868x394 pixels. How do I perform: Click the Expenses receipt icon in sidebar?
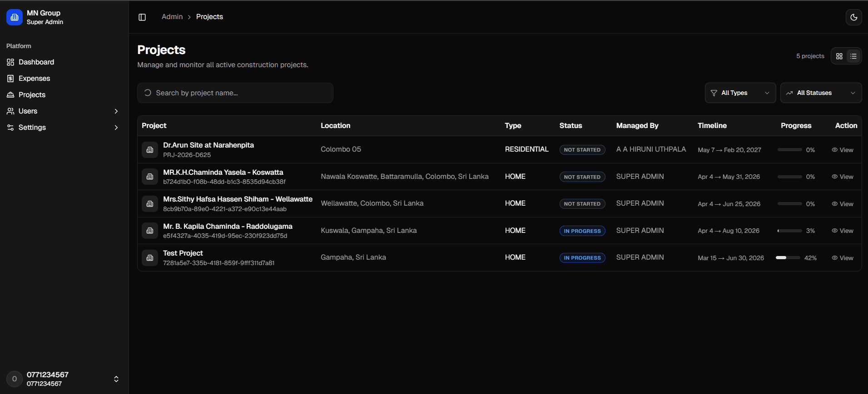10,79
